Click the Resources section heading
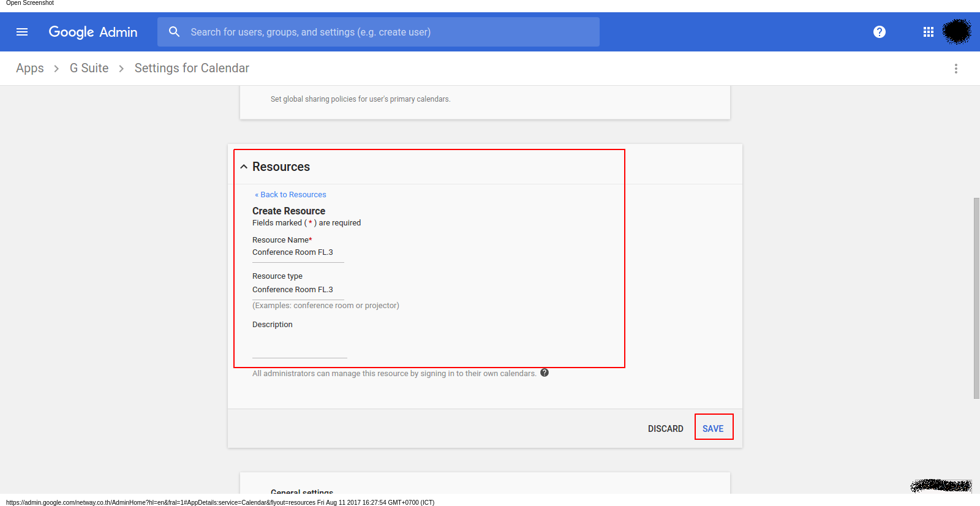Screen dimensions: 980x506 coord(281,167)
